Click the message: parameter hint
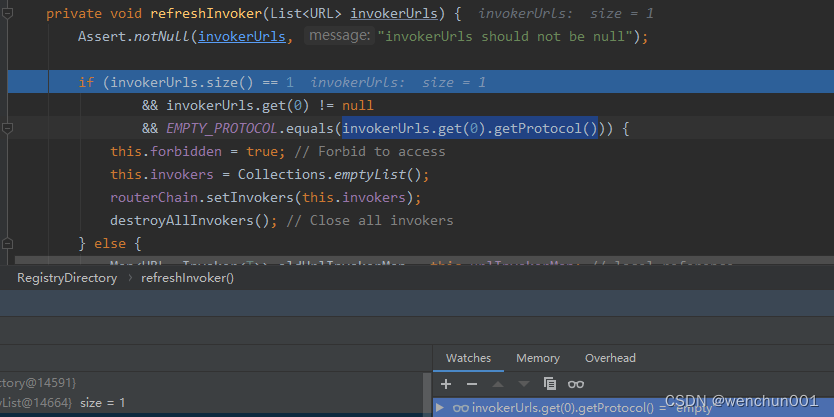834x417 pixels. pyautogui.click(x=339, y=36)
